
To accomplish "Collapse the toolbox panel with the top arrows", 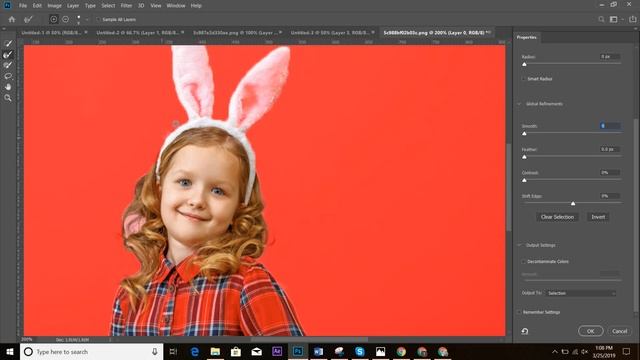I will 4,29.
